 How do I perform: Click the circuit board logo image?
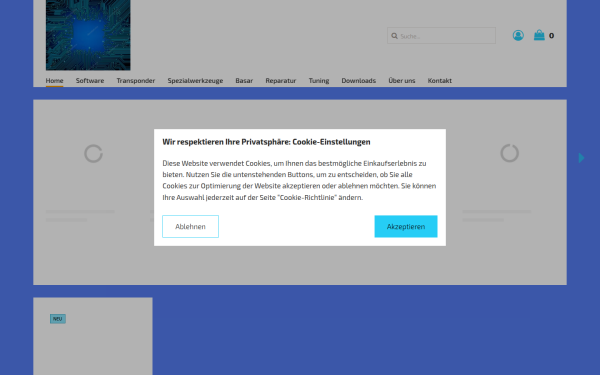tap(88, 35)
